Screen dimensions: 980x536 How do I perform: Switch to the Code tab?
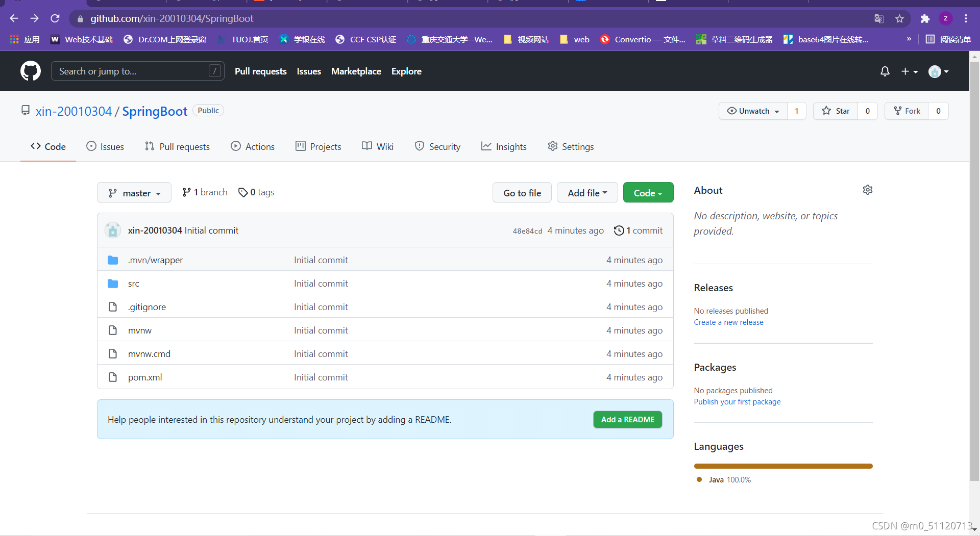[48, 146]
